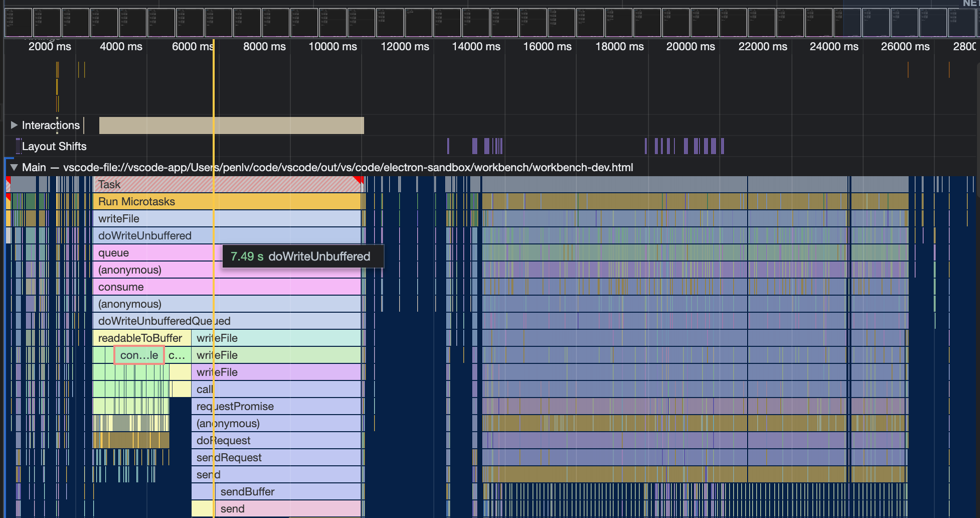
Task: Click the filmstrip screenshot near 10000 ms
Action: tap(333, 22)
